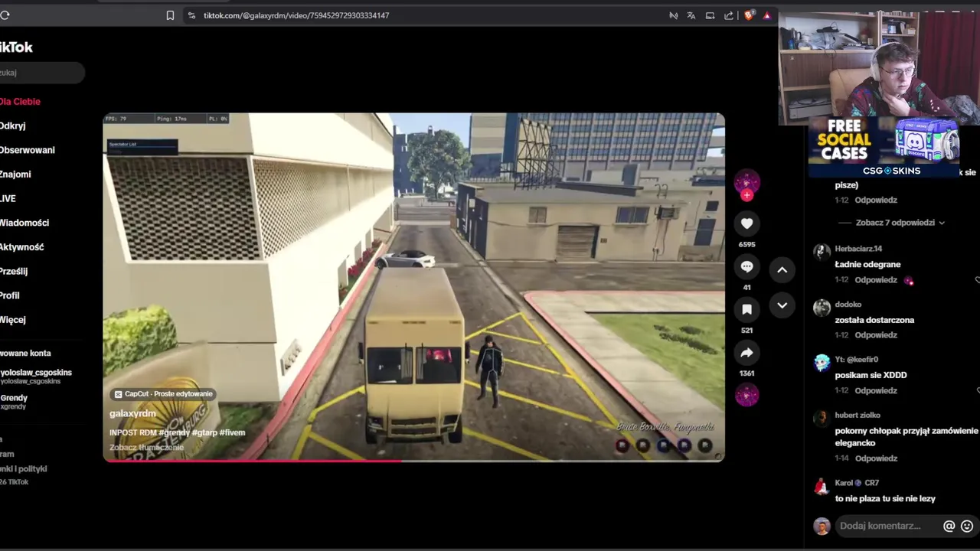The image size is (980, 551).
Task: Reply to Herbaciarz.14 via 'Odpowiedz'
Action: point(876,280)
